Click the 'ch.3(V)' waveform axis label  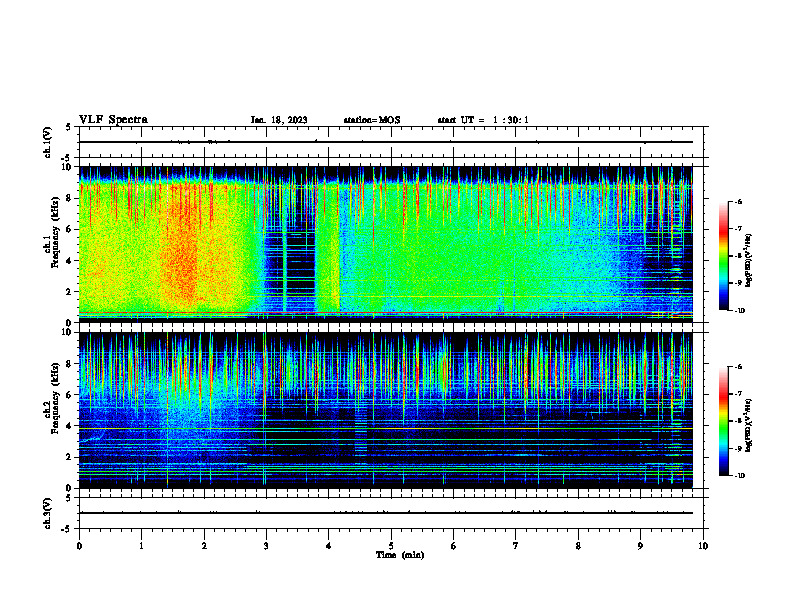48,513
